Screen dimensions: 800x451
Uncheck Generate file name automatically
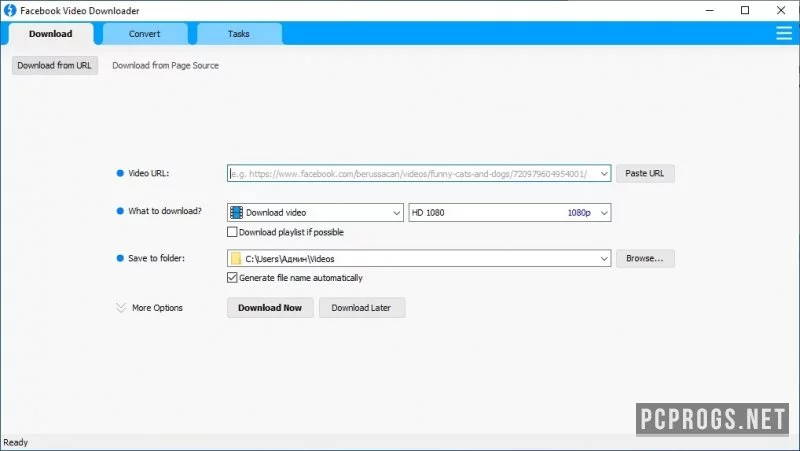pyautogui.click(x=232, y=278)
